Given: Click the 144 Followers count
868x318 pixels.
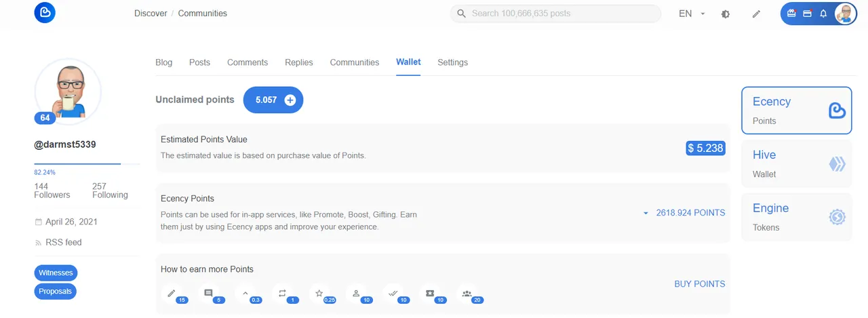Looking at the screenshot, I should [x=52, y=191].
